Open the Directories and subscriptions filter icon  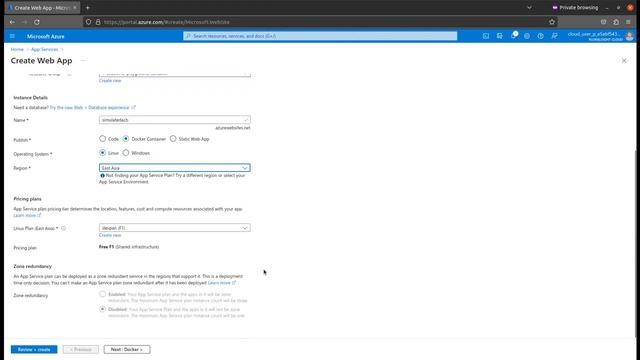500,36
